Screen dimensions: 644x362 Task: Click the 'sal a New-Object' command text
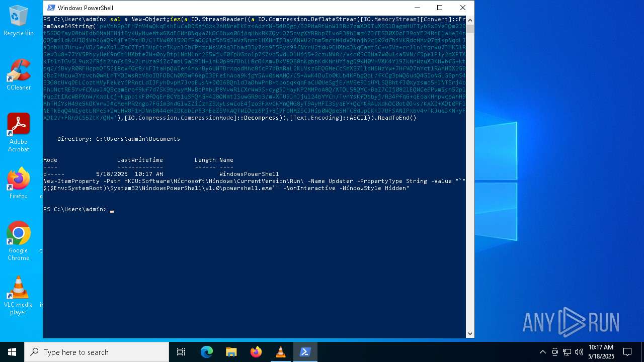click(138, 19)
